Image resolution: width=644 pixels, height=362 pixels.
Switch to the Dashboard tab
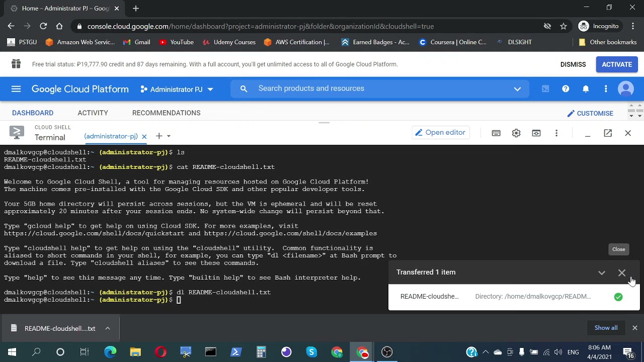click(33, 113)
